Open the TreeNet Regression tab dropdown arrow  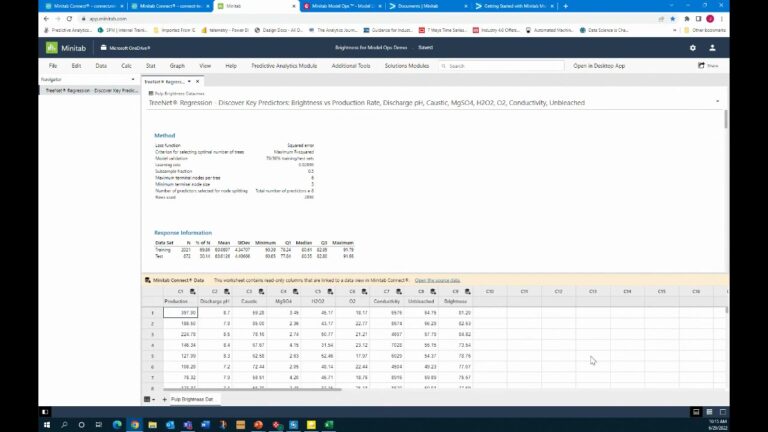189,82
